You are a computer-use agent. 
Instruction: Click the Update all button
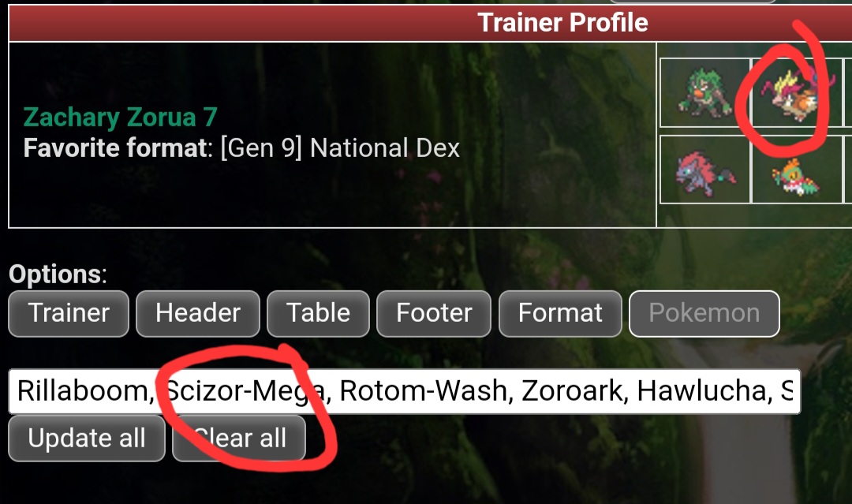point(87,439)
